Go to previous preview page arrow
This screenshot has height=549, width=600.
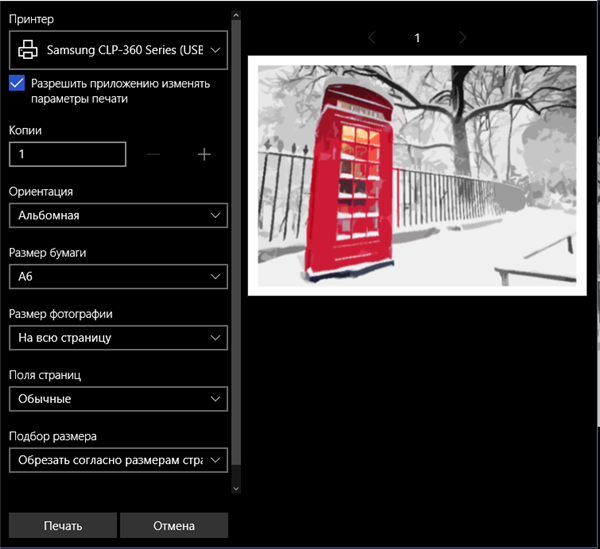372,37
